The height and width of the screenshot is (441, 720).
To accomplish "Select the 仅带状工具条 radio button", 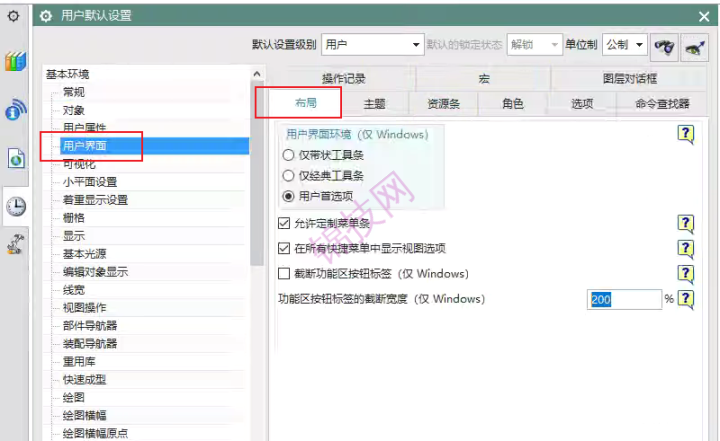I will [289, 156].
